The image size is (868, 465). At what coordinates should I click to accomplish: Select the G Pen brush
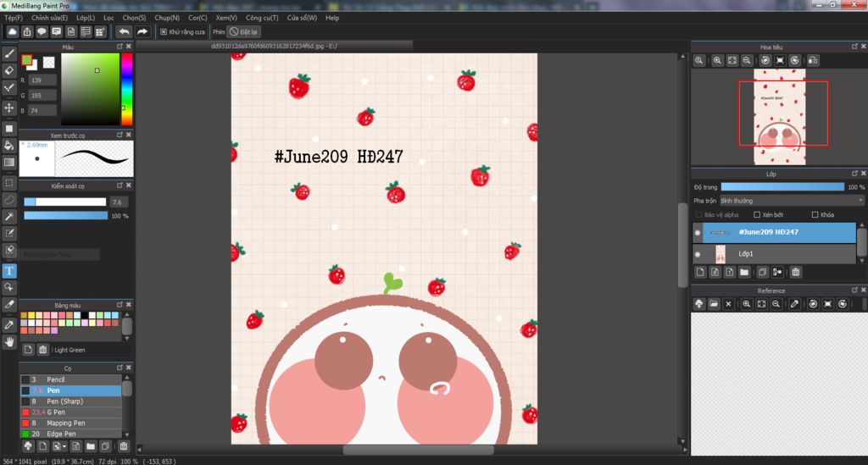[x=71, y=412]
